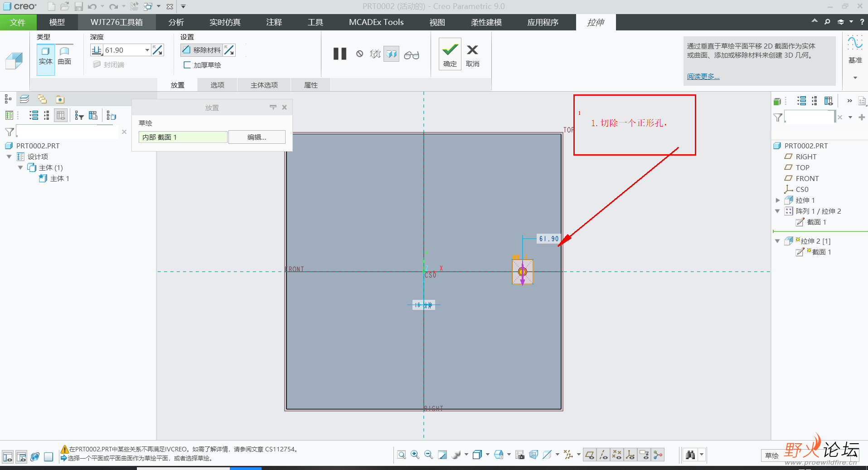Collapse the 主体 (1) tree node
The height and width of the screenshot is (470, 868).
coord(20,167)
